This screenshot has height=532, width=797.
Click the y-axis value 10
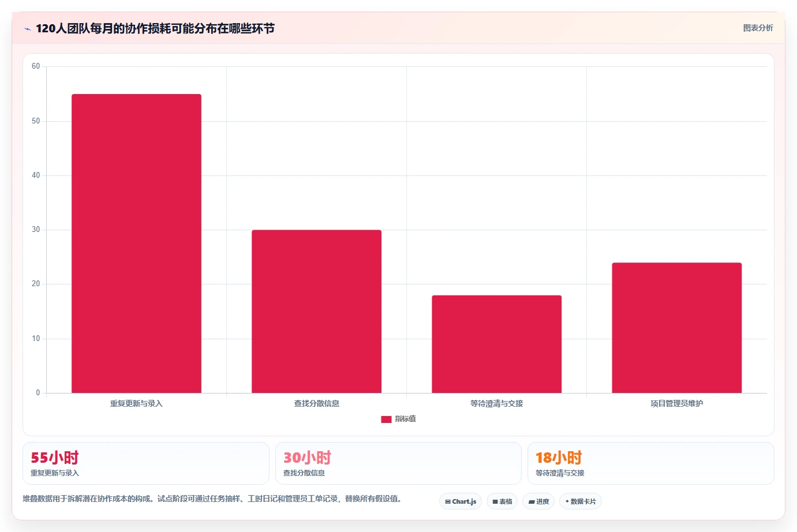pyautogui.click(x=36, y=339)
